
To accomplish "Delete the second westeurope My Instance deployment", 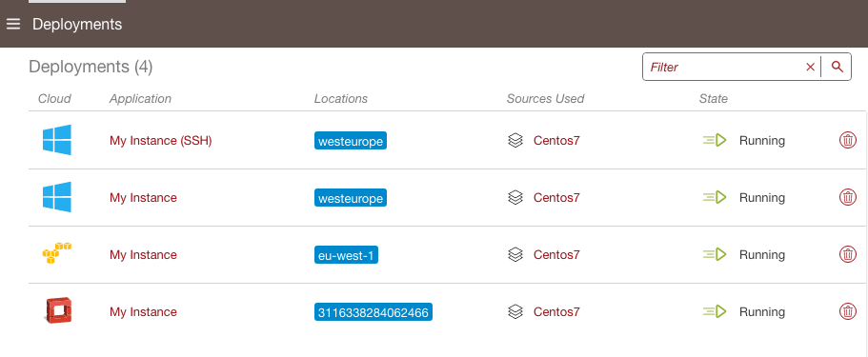I will tap(848, 198).
